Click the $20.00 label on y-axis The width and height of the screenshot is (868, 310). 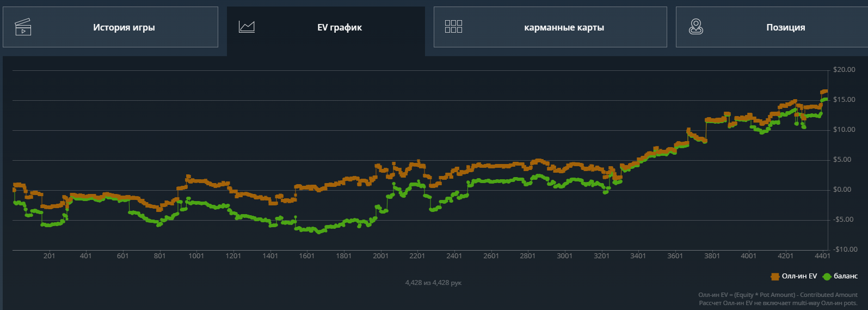[844, 70]
